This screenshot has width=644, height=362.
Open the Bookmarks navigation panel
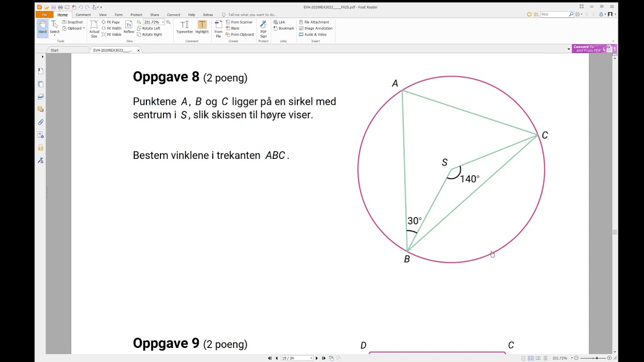[x=41, y=71]
